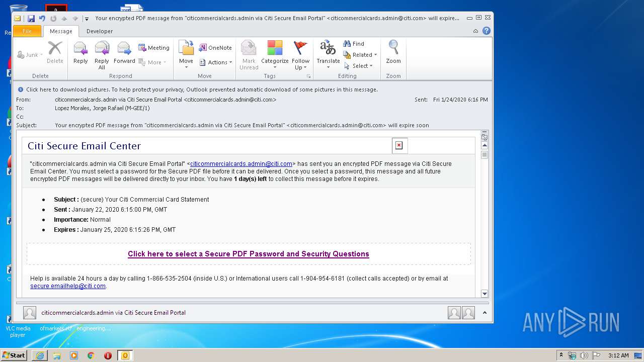Viewport: 644px width, 362px height.
Task: Click the Secure PDF Password link
Action: coord(249,254)
